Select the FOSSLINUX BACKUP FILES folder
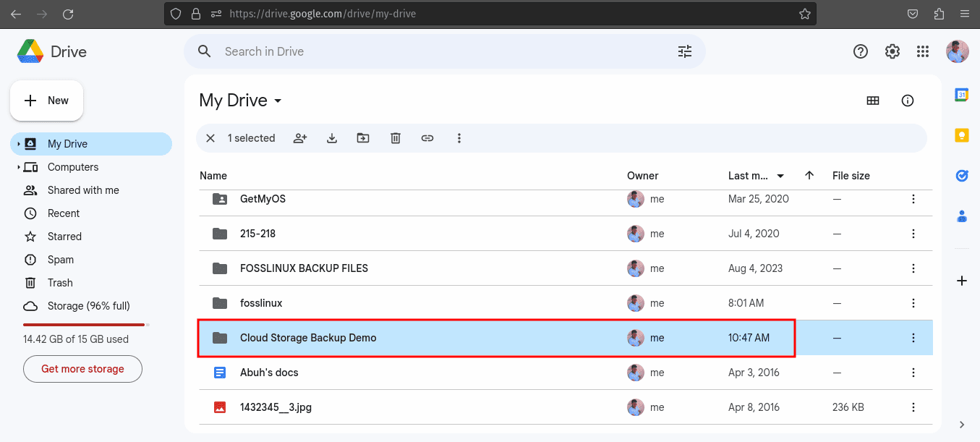Screen dimensions: 980x442 click(x=566, y=268)
